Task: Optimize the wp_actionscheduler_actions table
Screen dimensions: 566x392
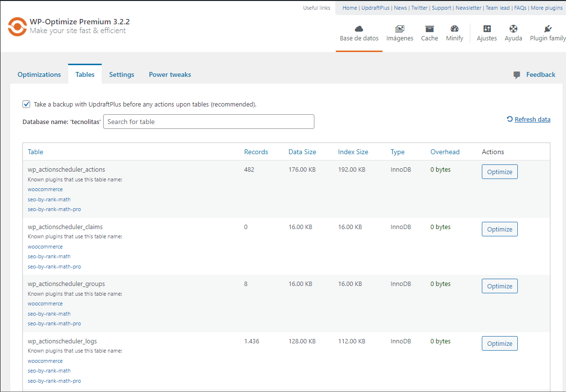Action: click(x=499, y=172)
